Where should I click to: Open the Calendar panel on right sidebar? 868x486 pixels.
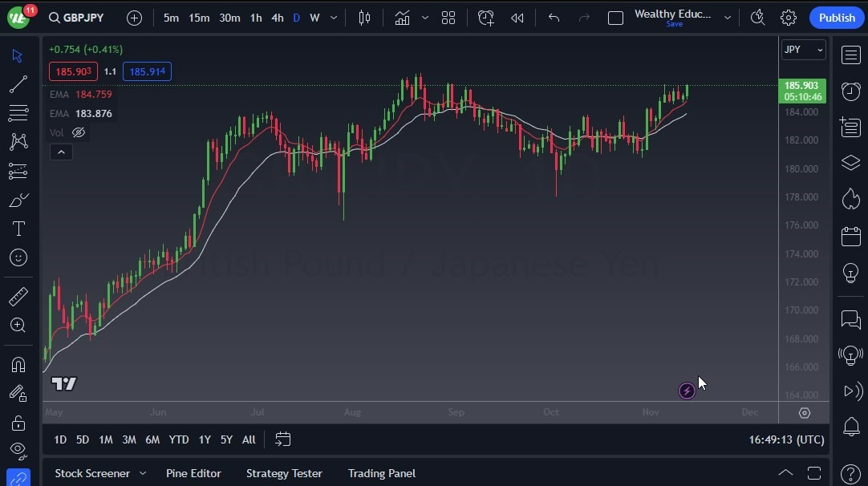pyautogui.click(x=850, y=235)
